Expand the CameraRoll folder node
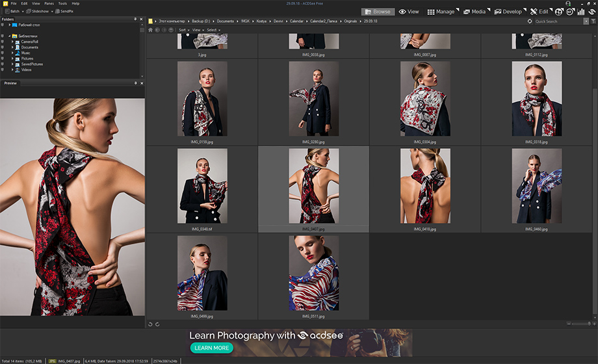598x364 pixels. tap(12, 42)
